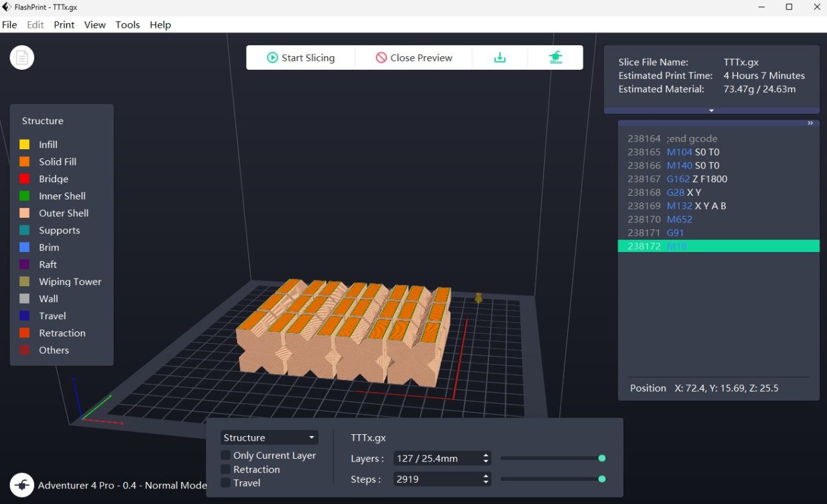Viewport: 827px width, 504px height.
Task: Click the purple Raft color swatch
Action: [x=25, y=264]
